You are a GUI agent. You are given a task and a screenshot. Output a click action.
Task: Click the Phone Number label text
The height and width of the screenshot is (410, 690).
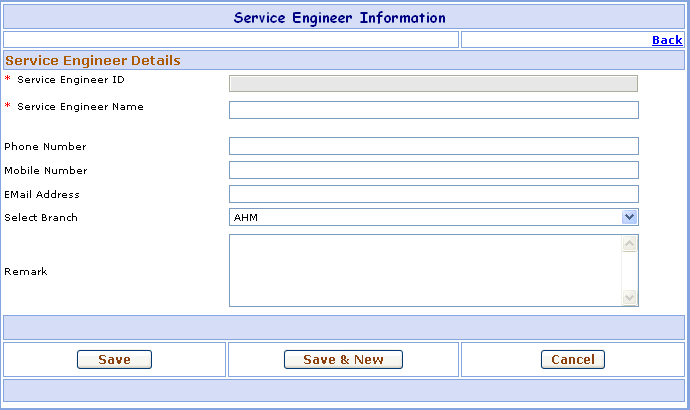[45, 147]
